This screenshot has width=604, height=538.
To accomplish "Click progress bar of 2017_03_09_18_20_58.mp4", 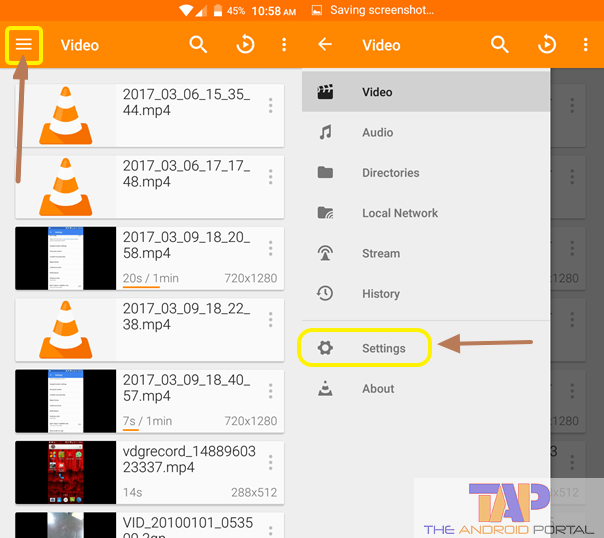I will coord(141,287).
